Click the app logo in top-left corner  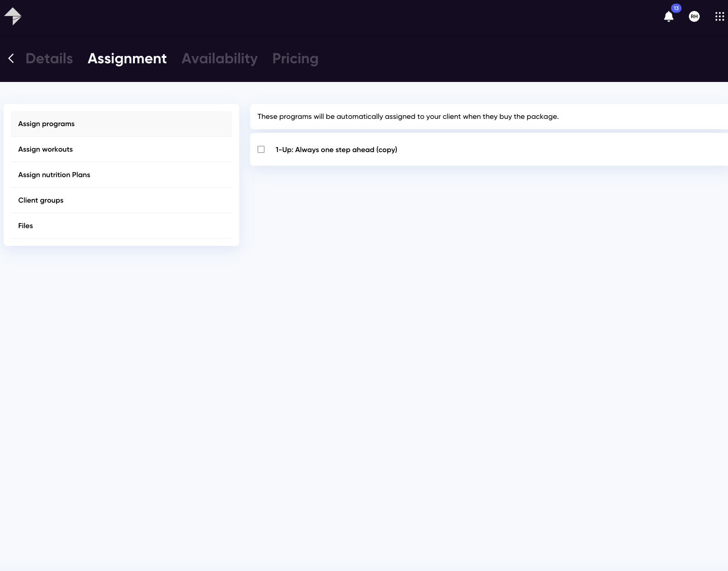[x=13, y=16]
